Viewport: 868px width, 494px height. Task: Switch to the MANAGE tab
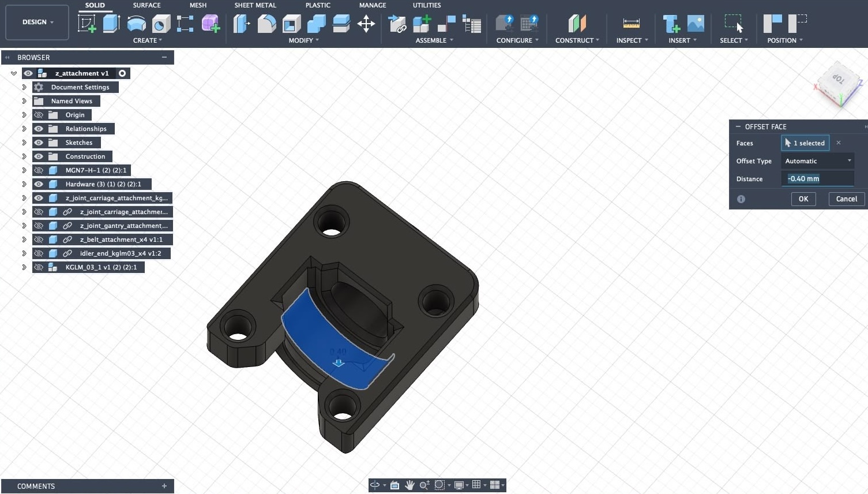click(x=373, y=5)
